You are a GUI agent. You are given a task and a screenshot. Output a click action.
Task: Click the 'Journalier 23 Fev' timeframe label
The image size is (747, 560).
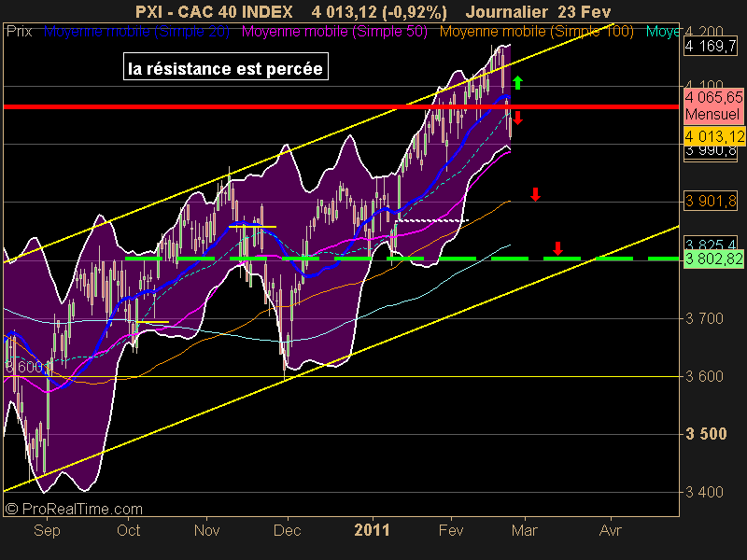point(539,11)
